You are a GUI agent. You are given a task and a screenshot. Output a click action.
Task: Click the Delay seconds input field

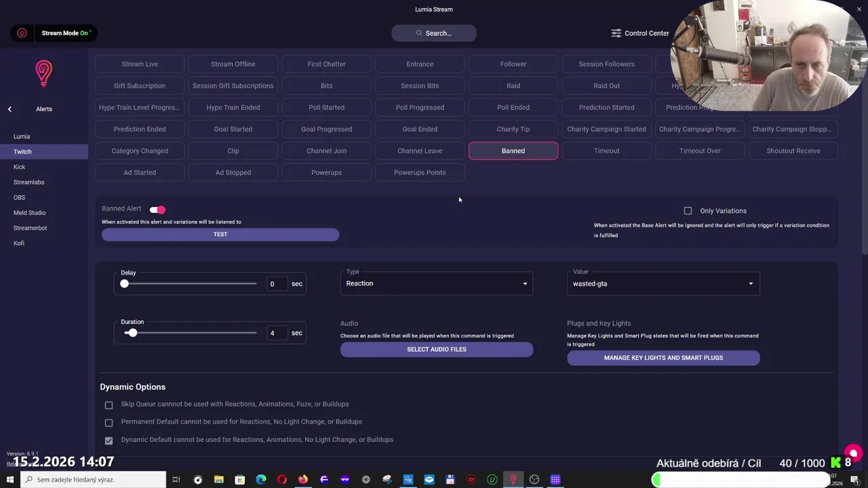(277, 284)
